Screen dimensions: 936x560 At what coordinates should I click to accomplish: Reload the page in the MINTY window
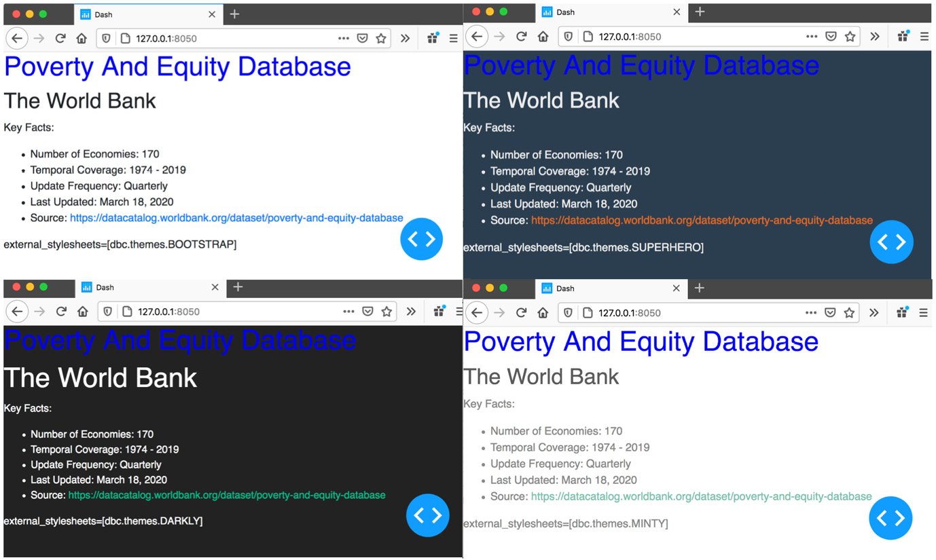click(x=521, y=313)
